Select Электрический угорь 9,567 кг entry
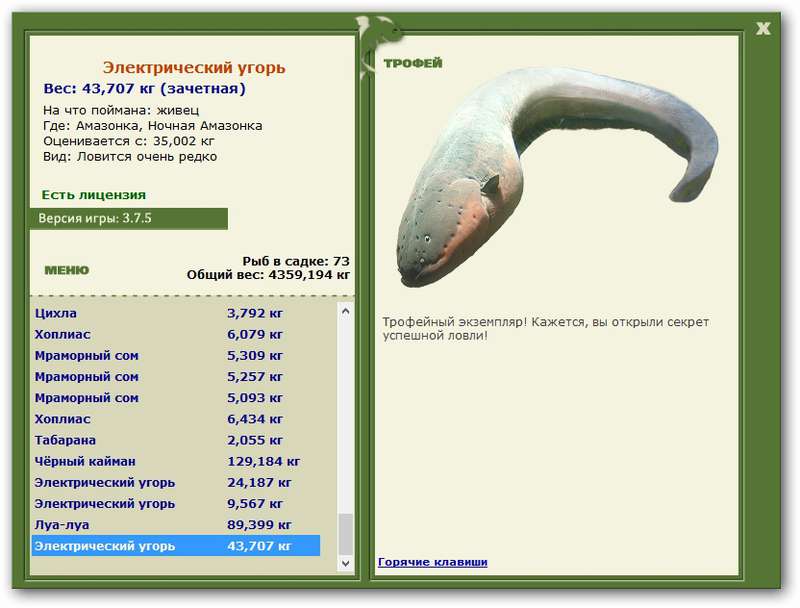 click(x=176, y=504)
